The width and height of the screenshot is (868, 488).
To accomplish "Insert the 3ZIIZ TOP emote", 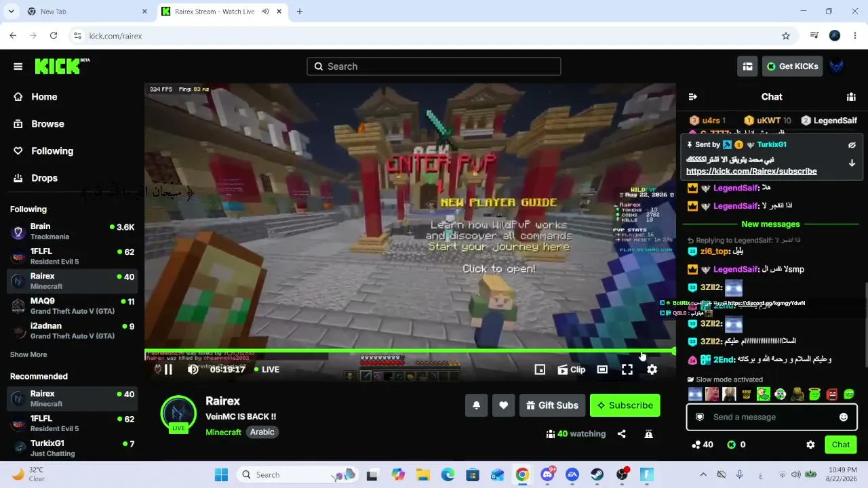I will (747, 394).
